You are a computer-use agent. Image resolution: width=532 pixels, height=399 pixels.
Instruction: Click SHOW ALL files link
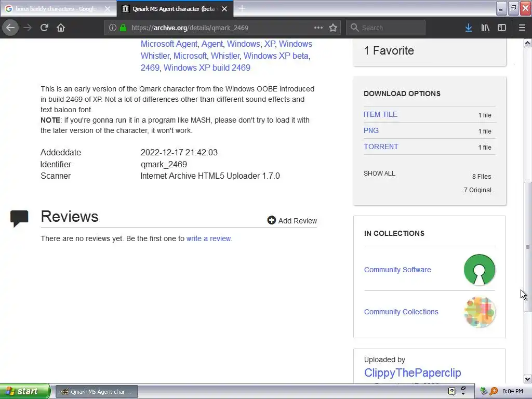click(379, 174)
